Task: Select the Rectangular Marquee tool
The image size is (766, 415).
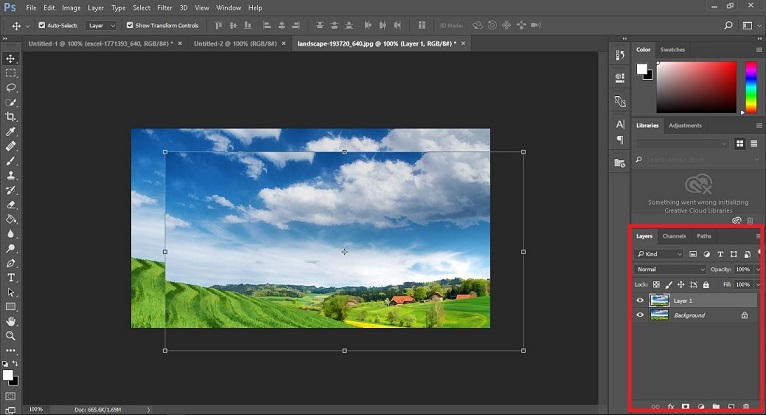Action: (x=11, y=73)
